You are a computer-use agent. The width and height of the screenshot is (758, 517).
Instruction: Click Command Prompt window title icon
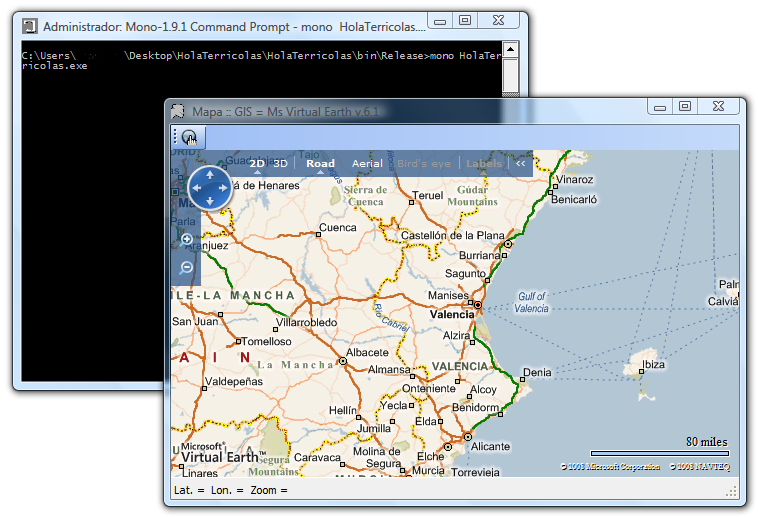[x=30, y=26]
